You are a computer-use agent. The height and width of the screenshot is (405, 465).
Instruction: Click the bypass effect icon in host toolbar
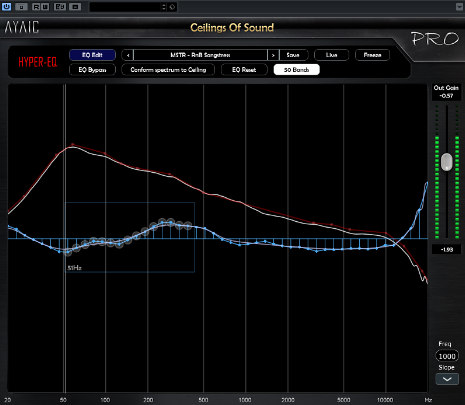(x=21, y=6)
